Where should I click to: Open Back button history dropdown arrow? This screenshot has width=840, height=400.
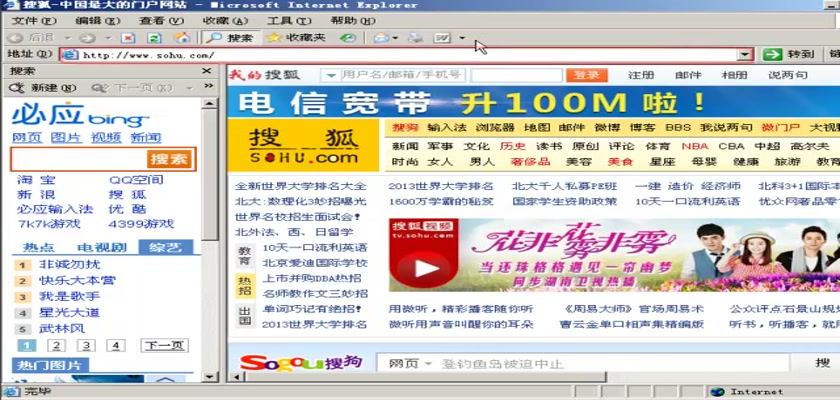[x=68, y=38]
